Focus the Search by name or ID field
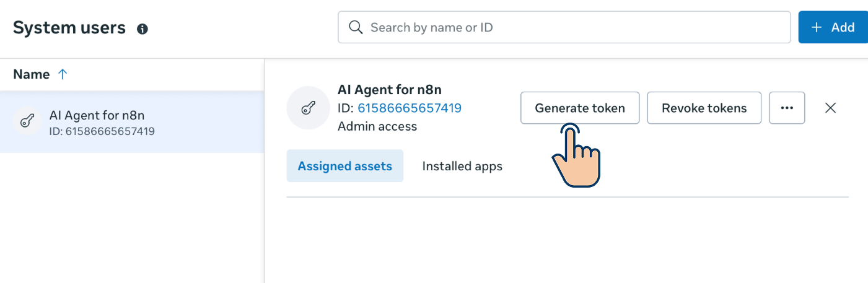Screen dimensions: 868x283 point(564,27)
